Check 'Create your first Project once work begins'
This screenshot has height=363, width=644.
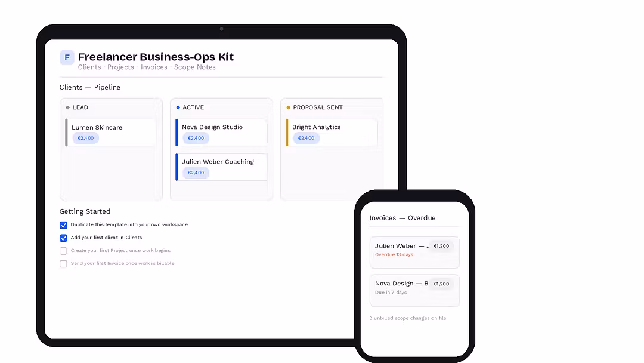tap(63, 251)
